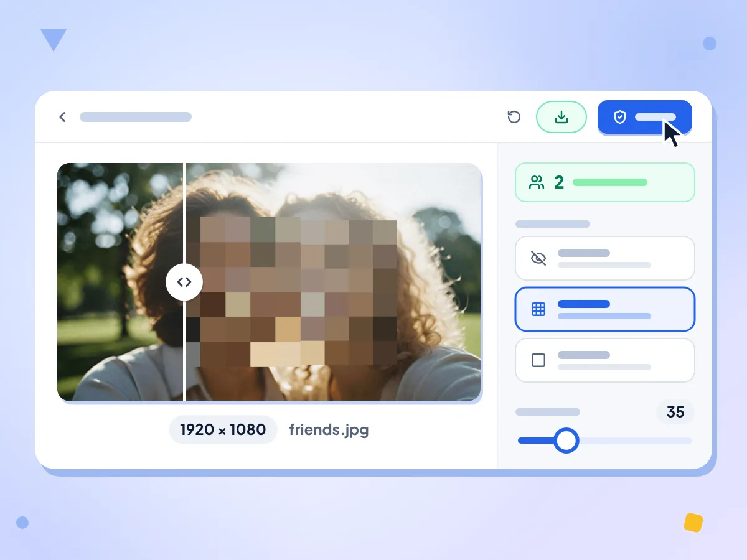Click the placeholder title bar next to back arrow
The image size is (747, 560).
(x=136, y=117)
